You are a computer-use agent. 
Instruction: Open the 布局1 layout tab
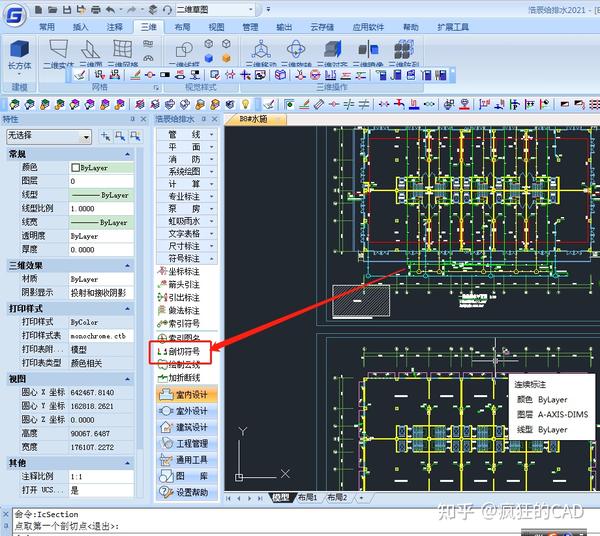pos(308,497)
